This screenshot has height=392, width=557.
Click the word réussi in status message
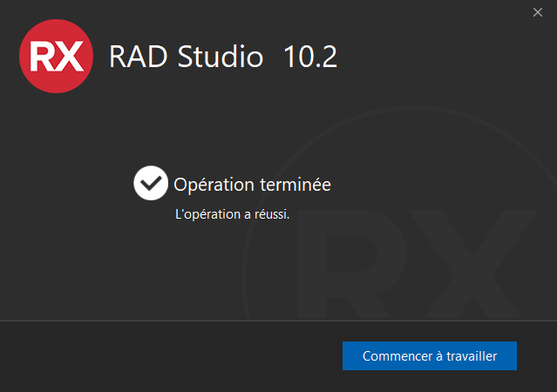point(269,213)
